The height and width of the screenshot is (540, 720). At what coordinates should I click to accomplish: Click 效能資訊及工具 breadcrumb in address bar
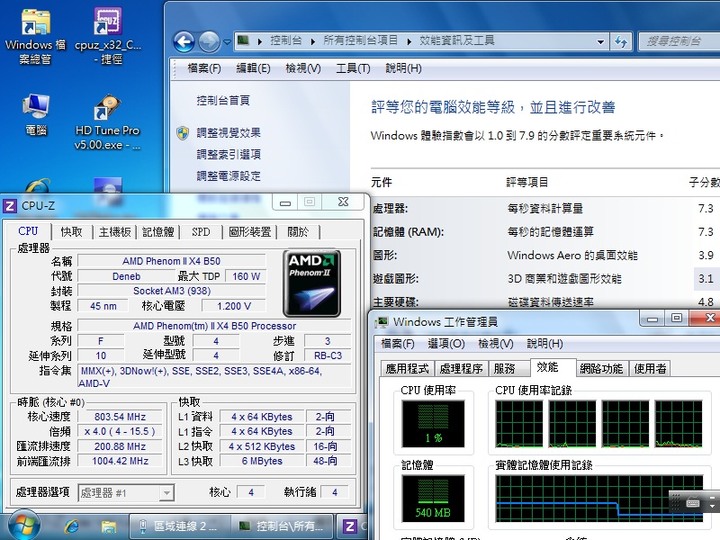[457, 41]
